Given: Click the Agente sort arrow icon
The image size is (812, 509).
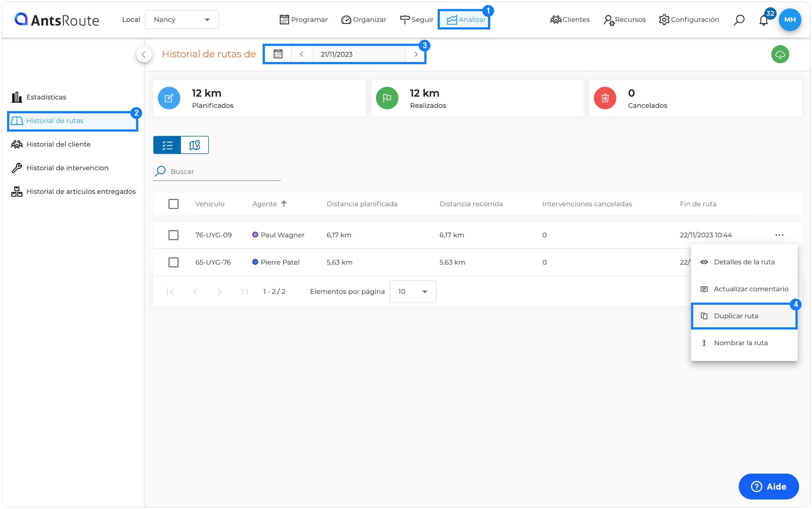Looking at the screenshot, I should [284, 204].
